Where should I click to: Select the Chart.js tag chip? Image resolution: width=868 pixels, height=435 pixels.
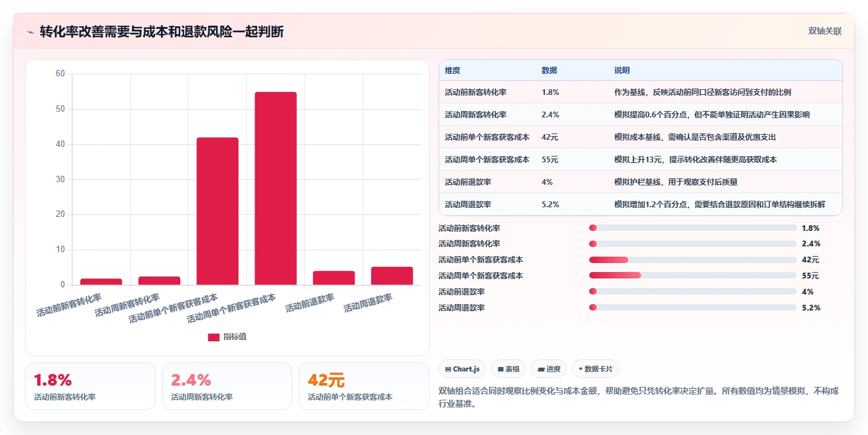tap(462, 369)
